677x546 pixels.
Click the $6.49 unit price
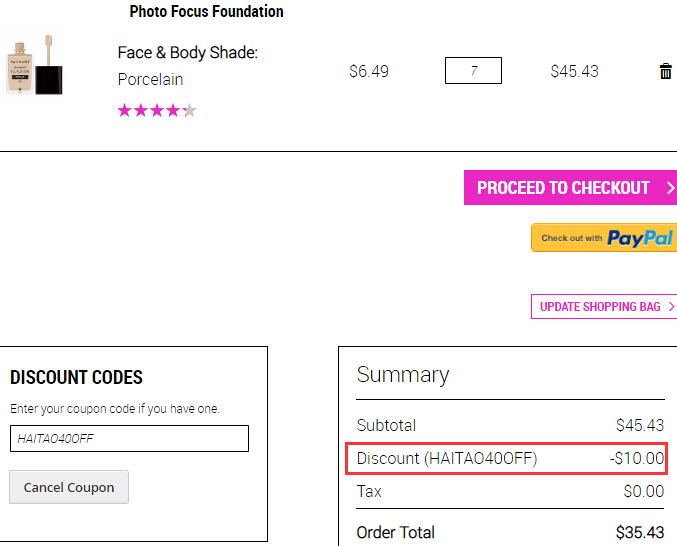369,71
